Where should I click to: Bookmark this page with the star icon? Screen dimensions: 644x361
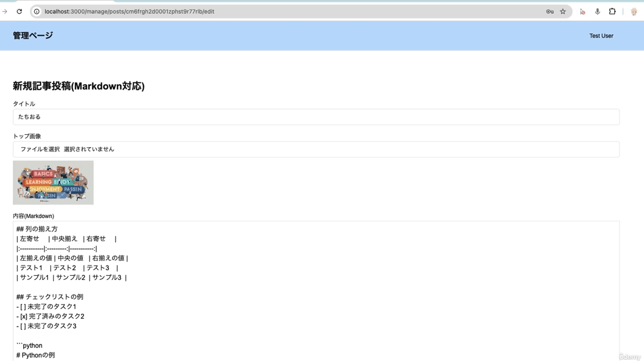click(x=563, y=12)
